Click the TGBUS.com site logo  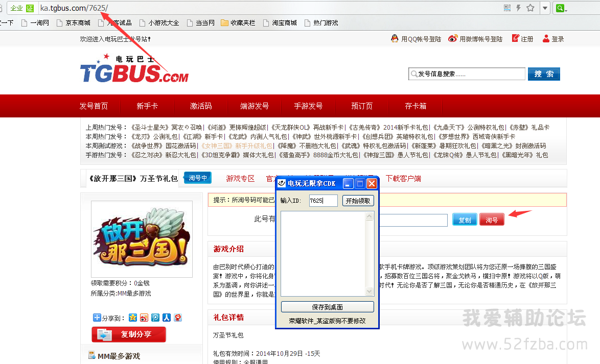click(134, 69)
